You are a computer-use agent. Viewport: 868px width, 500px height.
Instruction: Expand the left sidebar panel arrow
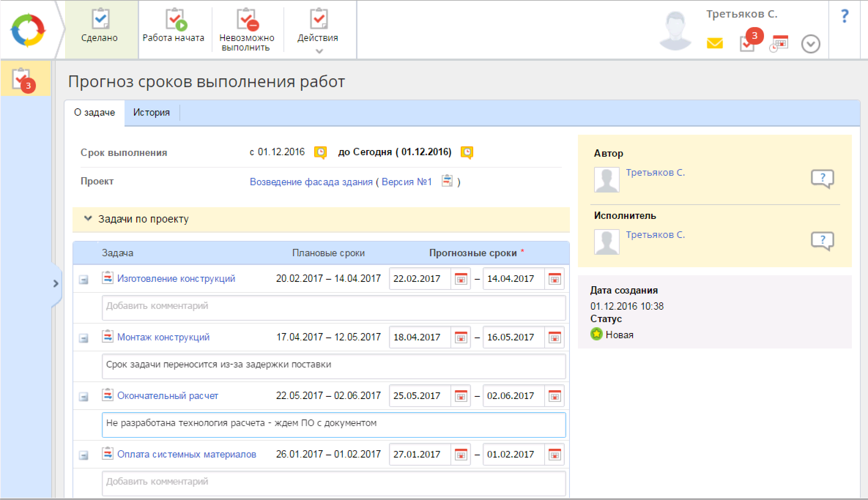[56, 284]
